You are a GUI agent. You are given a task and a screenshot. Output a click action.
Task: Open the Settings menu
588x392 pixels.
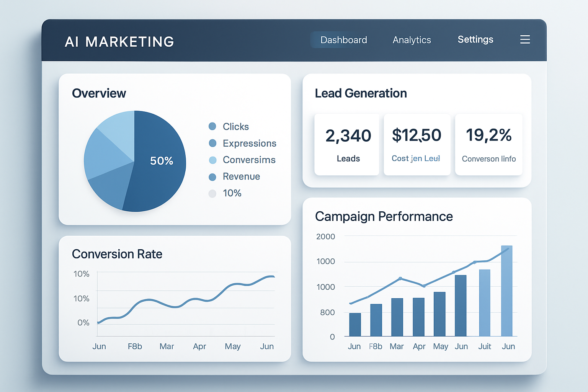475,39
